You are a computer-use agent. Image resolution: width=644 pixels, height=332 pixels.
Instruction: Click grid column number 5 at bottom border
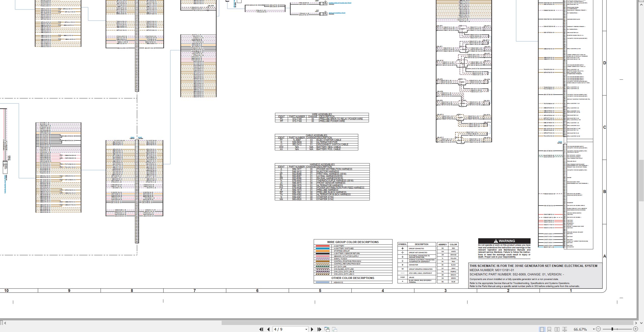[x=320, y=291]
